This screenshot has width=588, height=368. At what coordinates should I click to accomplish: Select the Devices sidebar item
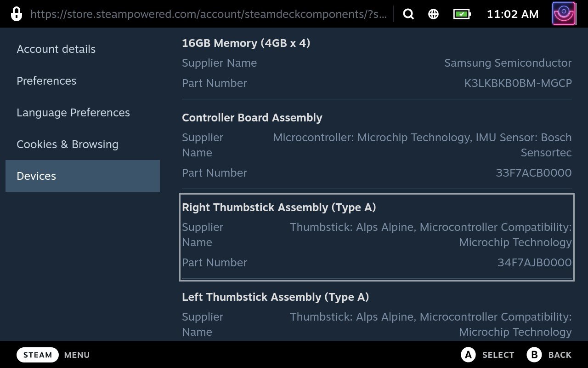pos(83,176)
